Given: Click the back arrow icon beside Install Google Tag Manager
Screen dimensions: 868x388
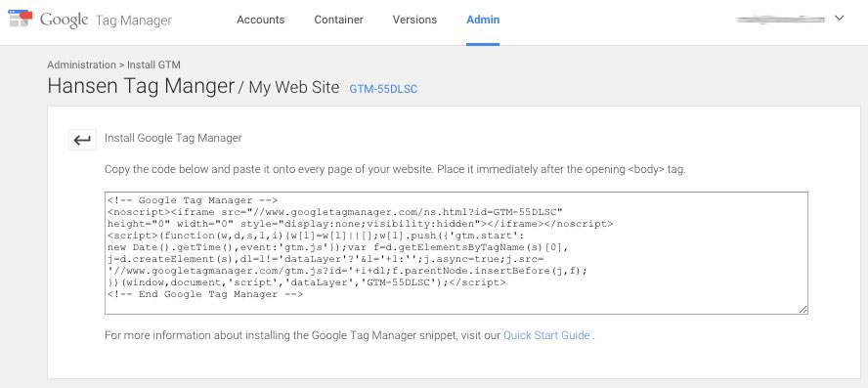Looking at the screenshot, I should point(82,140).
